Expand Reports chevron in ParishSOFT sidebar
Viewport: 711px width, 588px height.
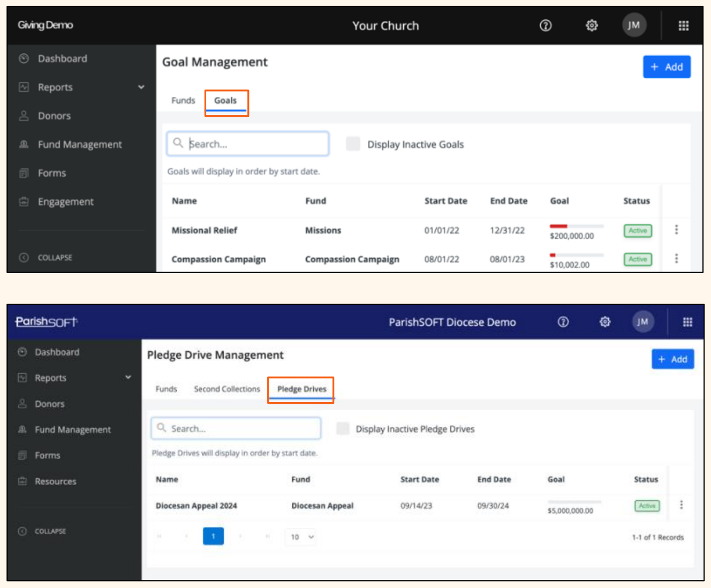click(128, 378)
